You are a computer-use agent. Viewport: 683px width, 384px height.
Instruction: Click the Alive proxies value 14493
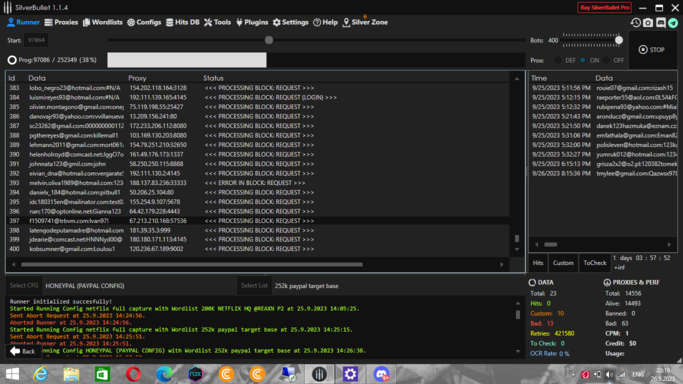[632, 303]
